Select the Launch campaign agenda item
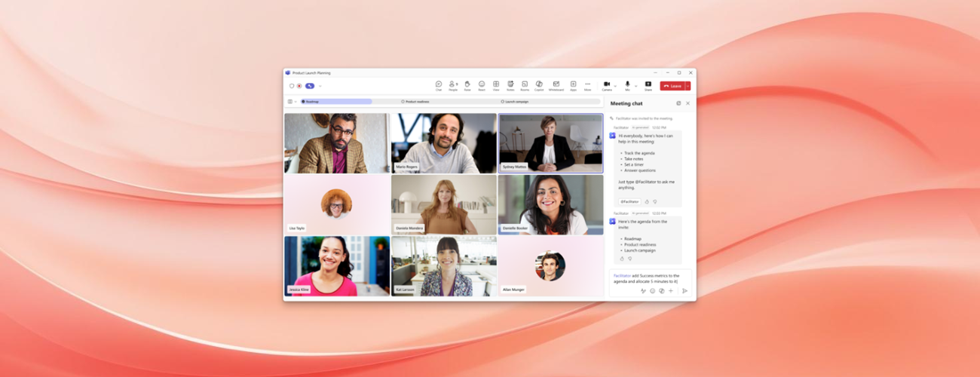 [515, 101]
